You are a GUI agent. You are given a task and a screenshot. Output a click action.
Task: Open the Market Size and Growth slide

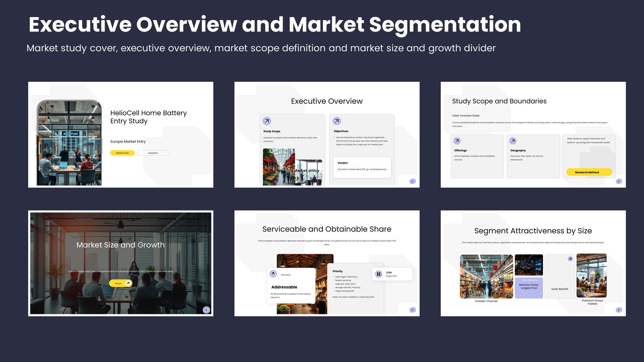pyautogui.click(x=121, y=263)
